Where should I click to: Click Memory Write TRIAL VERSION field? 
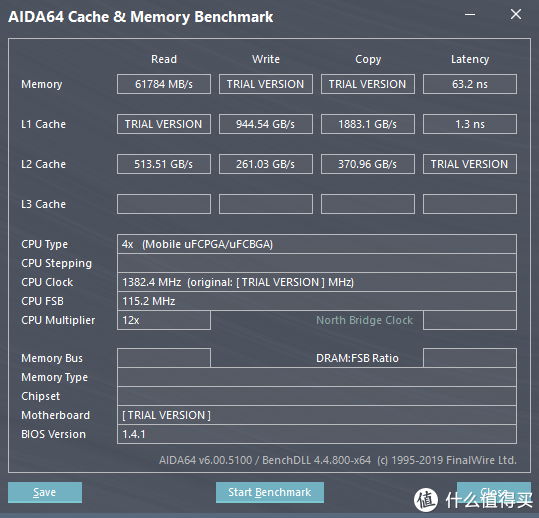(266, 84)
